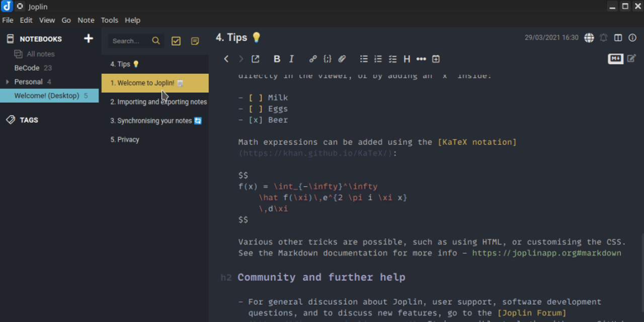The width and height of the screenshot is (644, 322).
Task: Insert the current date and time
Action: pos(436,59)
